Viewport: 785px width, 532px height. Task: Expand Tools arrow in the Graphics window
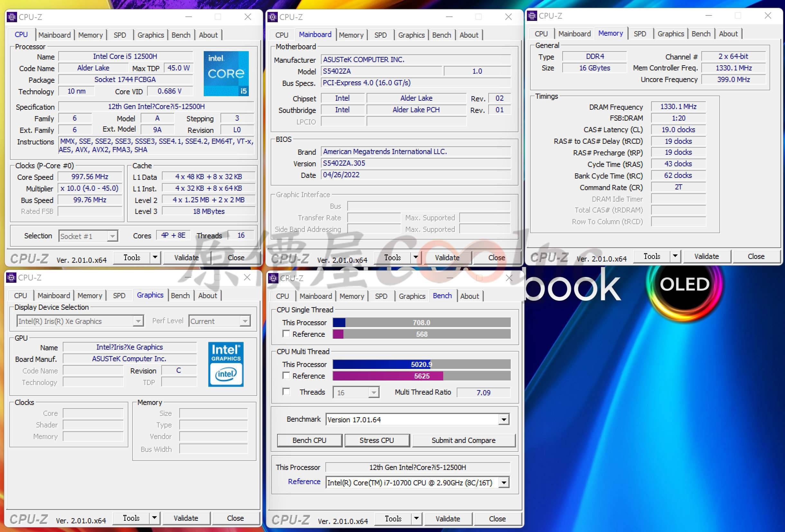click(x=154, y=518)
